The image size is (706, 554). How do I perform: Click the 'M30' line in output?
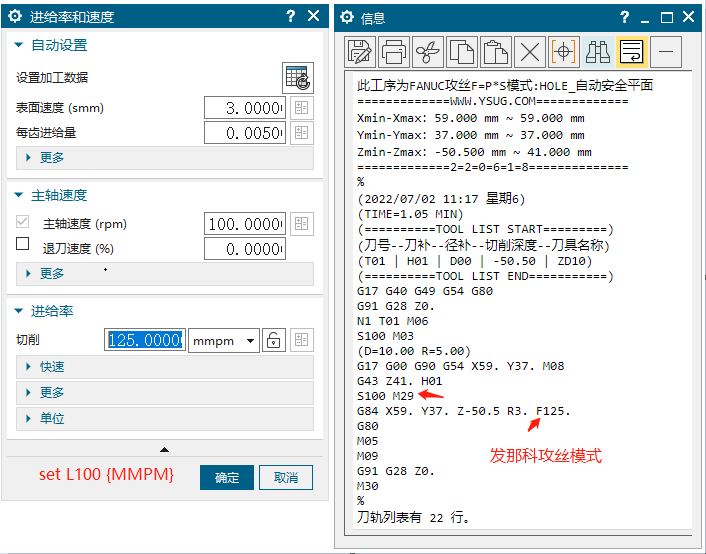pyautogui.click(x=367, y=486)
